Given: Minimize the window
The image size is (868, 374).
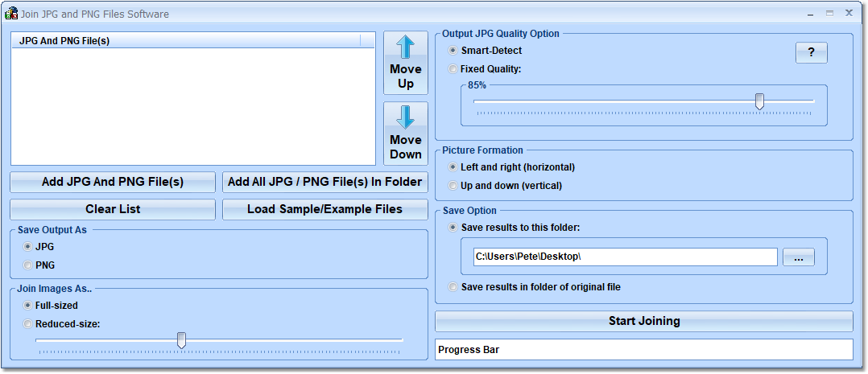Looking at the screenshot, I should [x=810, y=14].
